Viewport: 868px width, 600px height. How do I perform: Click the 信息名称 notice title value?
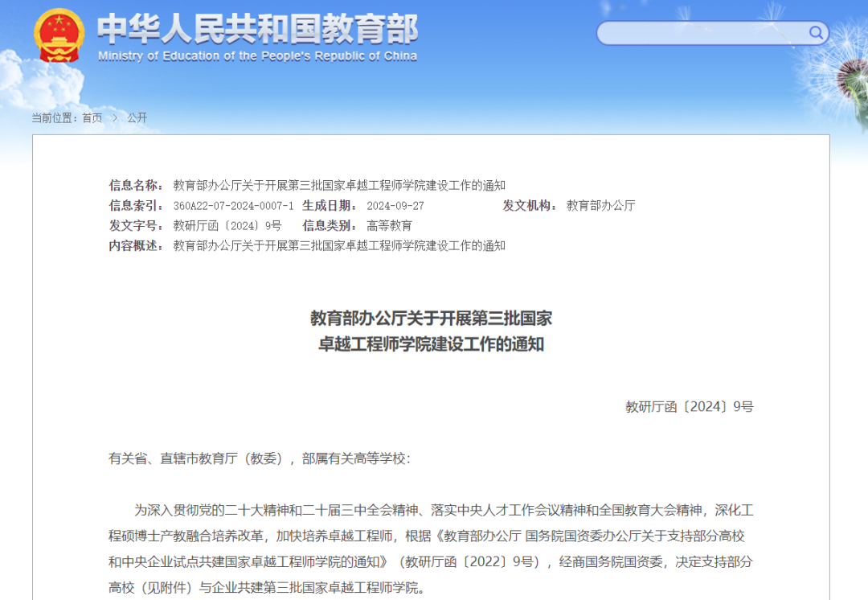[x=339, y=185]
